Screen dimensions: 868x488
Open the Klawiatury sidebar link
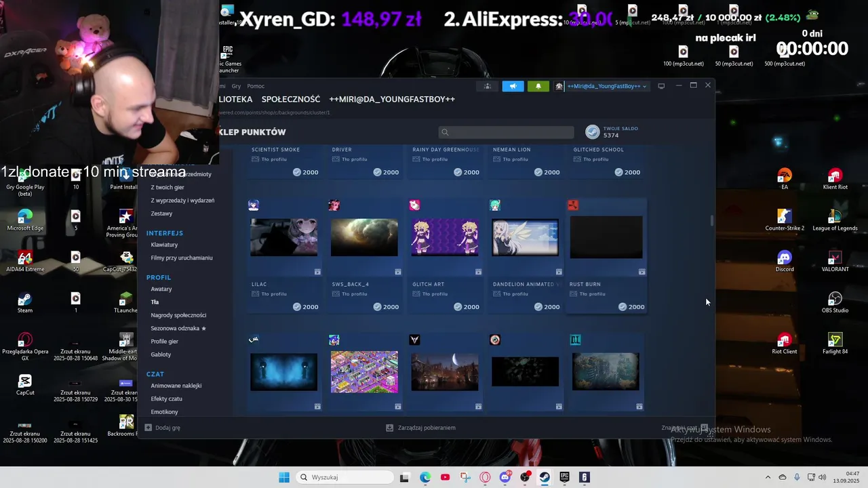(164, 245)
